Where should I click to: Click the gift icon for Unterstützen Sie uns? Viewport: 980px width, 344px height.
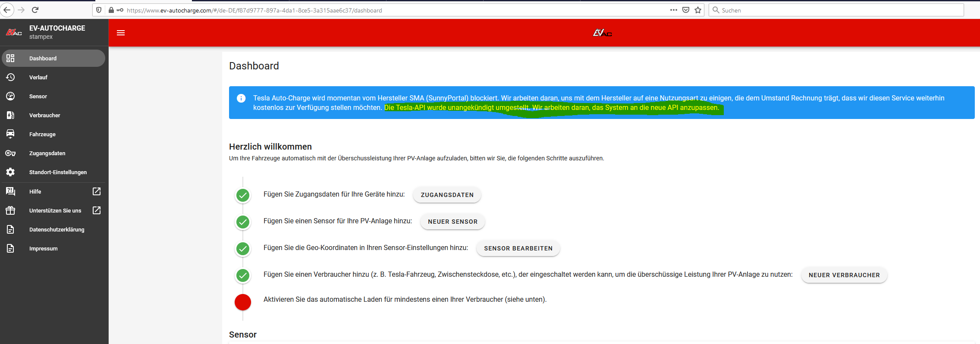tap(10, 210)
